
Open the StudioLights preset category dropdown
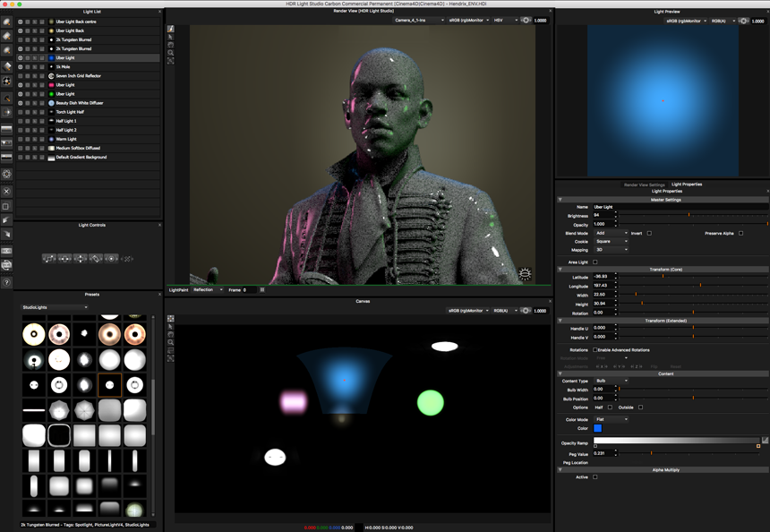(x=54, y=307)
